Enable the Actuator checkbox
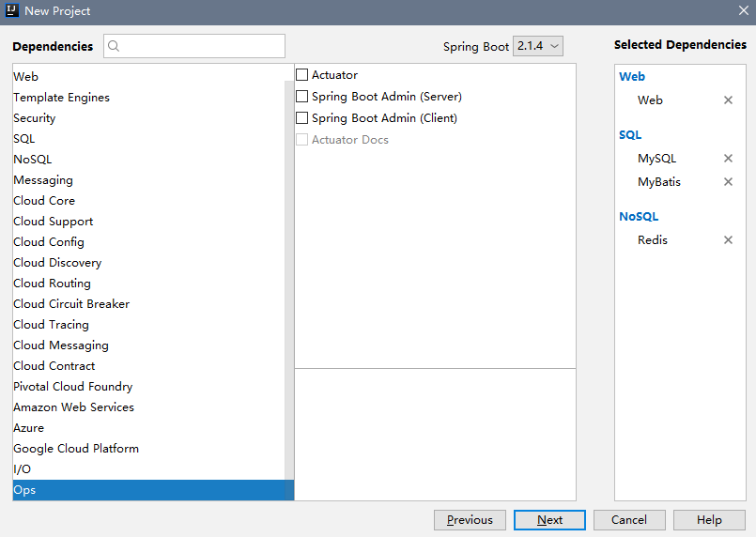This screenshot has height=537, width=756. point(301,75)
